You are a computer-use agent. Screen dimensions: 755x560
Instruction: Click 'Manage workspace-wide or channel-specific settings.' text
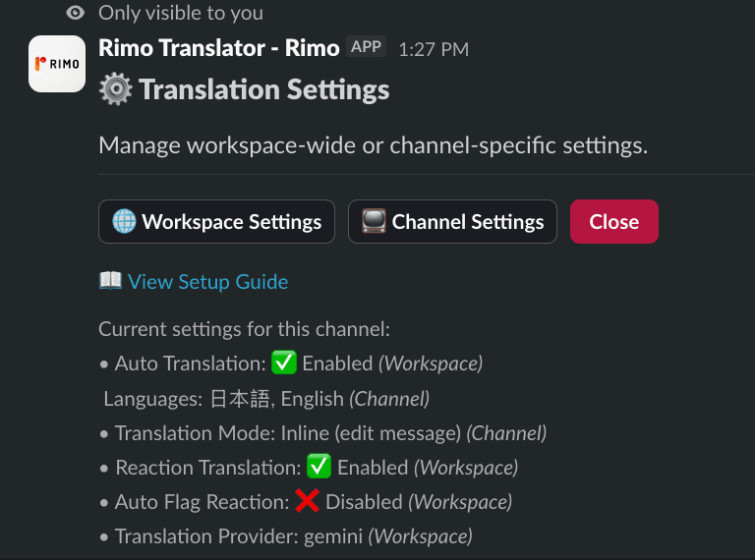tap(374, 145)
